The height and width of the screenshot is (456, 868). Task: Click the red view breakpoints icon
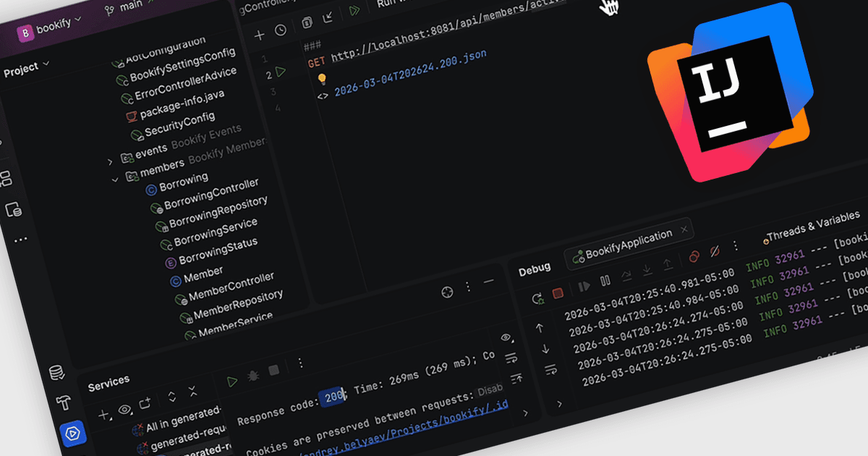click(694, 256)
